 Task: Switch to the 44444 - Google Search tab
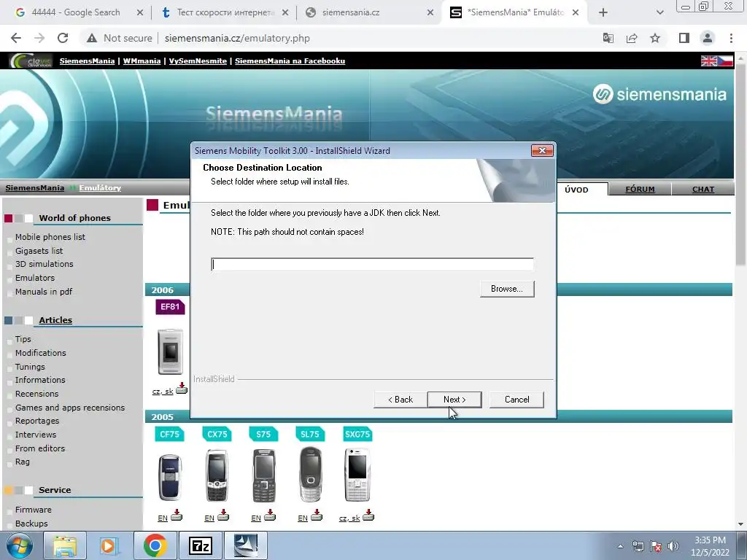pyautogui.click(x=76, y=12)
